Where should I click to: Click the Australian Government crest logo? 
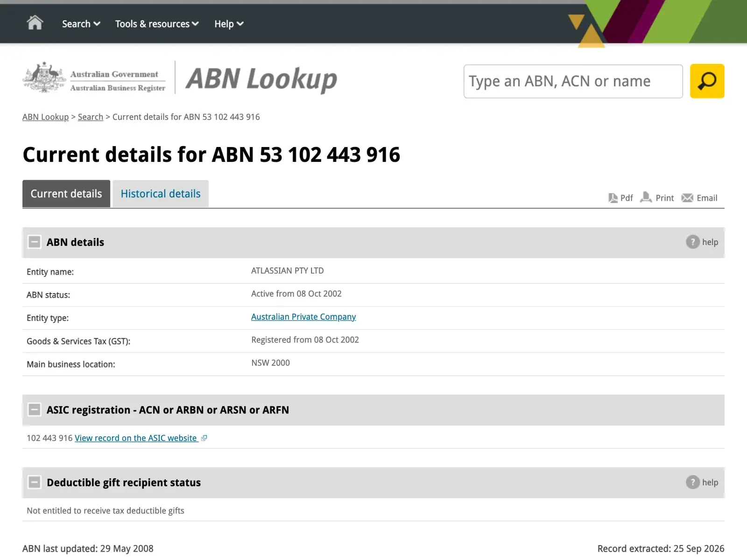pyautogui.click(x=44, y=77)
